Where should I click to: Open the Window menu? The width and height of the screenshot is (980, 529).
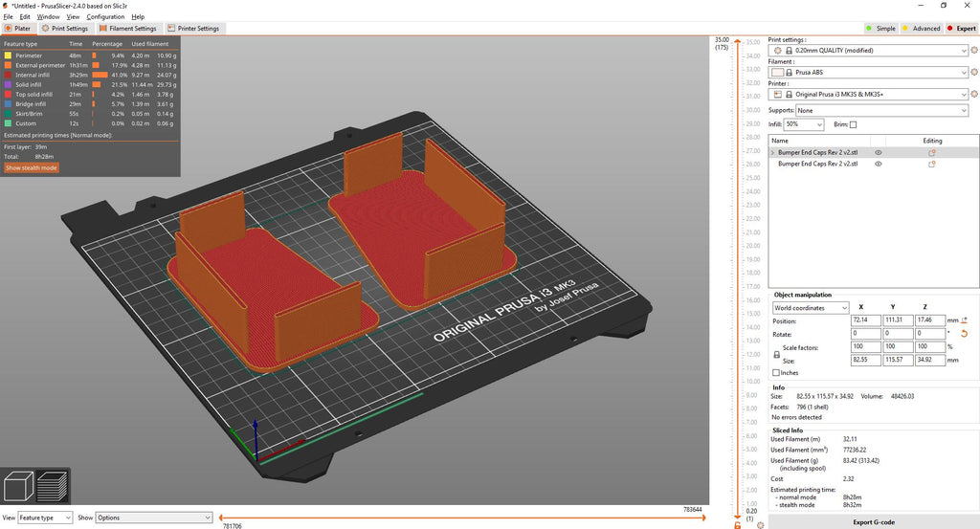click(x=48, y=17)
